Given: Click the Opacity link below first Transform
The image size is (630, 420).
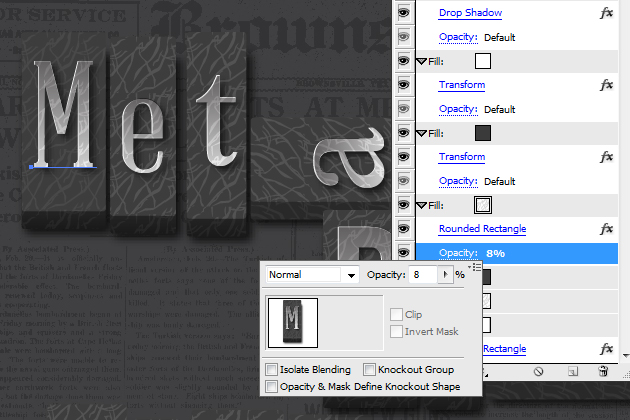Looking at the screenshot, I should click(x=458, y=109).
